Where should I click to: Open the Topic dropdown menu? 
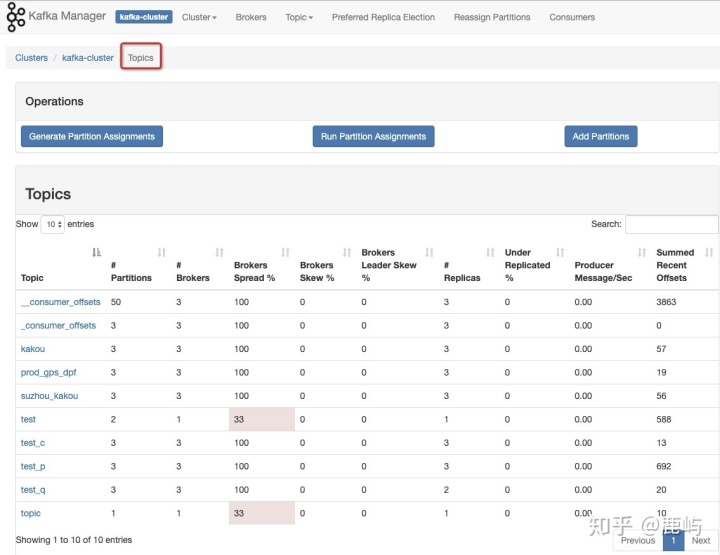(x=299, y=17)
